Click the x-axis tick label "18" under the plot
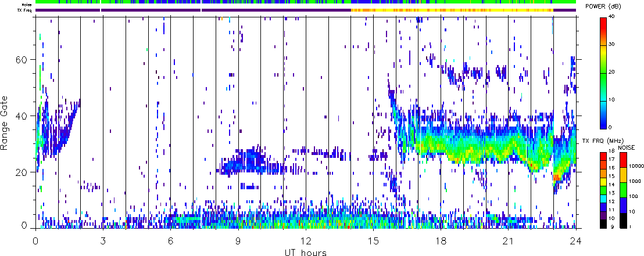The width and height of the screenshot is (644, 256). click(x=441, y=241)
